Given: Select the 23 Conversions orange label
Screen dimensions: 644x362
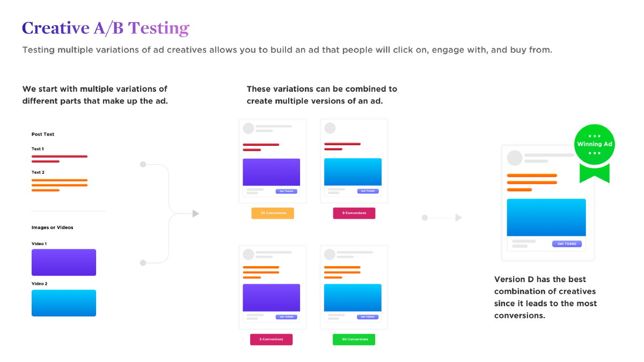Looking at the screenshot, I should [273, 213].
